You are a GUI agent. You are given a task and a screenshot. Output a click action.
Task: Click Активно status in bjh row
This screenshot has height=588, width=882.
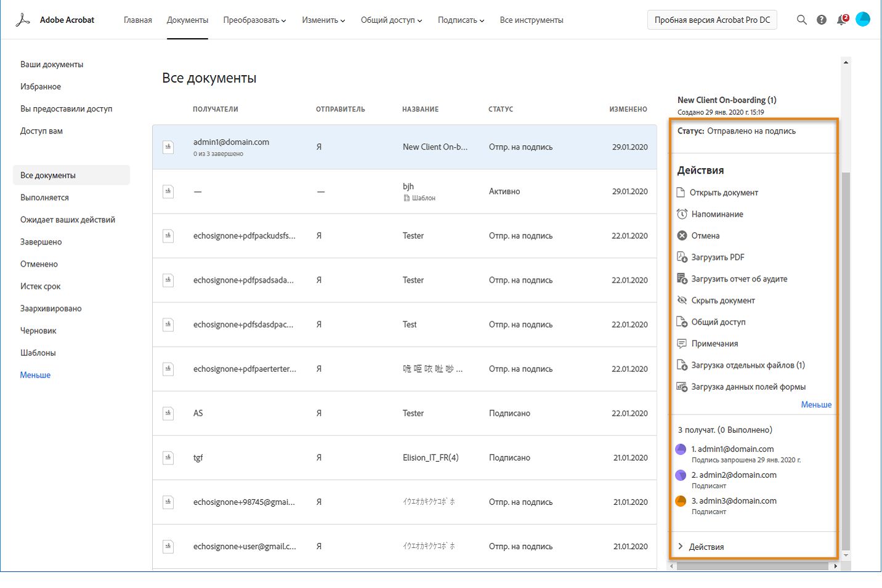504,191
